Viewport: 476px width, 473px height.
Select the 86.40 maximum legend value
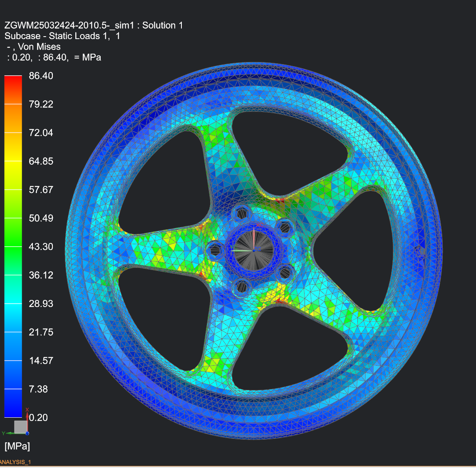point(41,76)
